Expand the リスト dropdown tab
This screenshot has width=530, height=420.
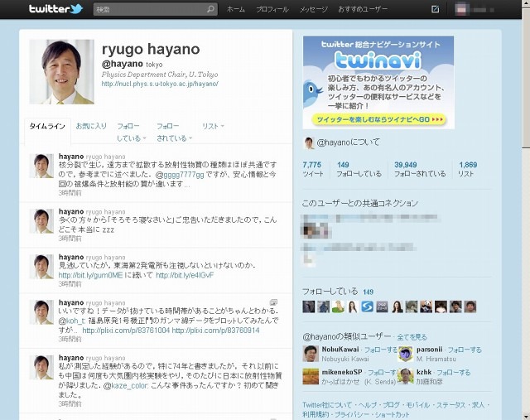[x=213, y=126]
